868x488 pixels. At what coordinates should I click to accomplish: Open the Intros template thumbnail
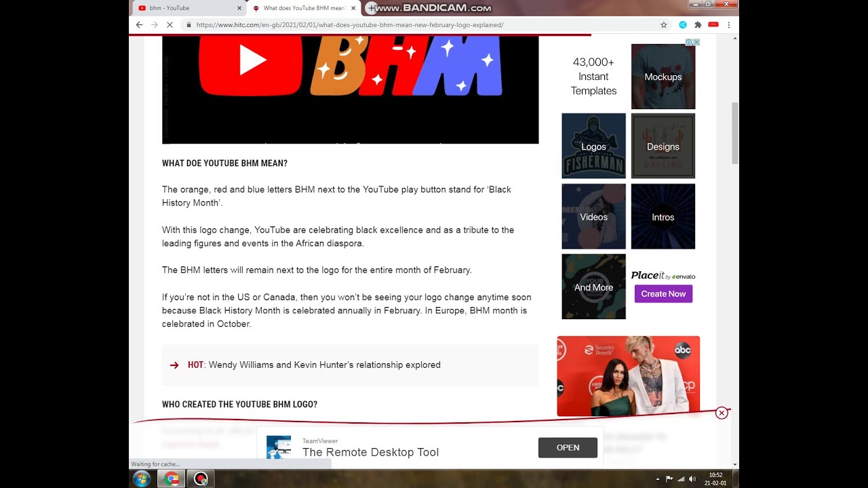click(x=663, y=216)
